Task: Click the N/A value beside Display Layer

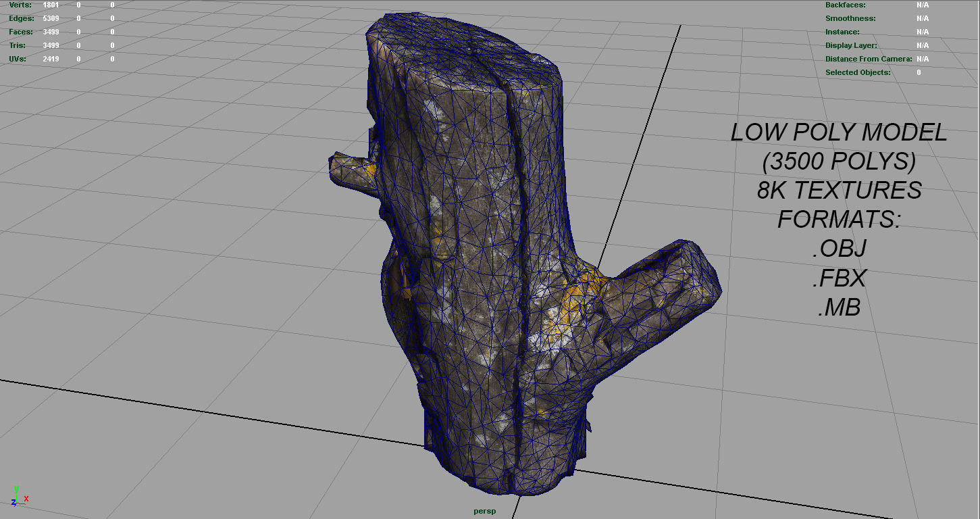Action: coord(923,45)
